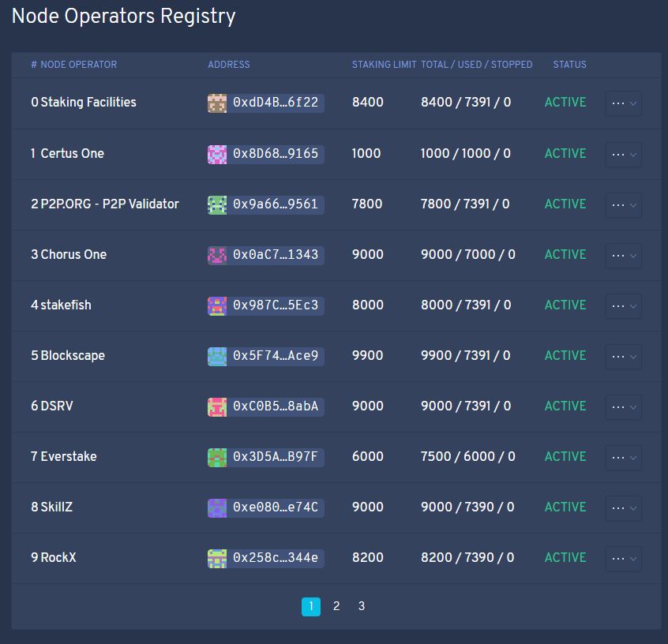668x644 pixels.
Task: Open the RockX row actions dropdown
Action: 624,559
